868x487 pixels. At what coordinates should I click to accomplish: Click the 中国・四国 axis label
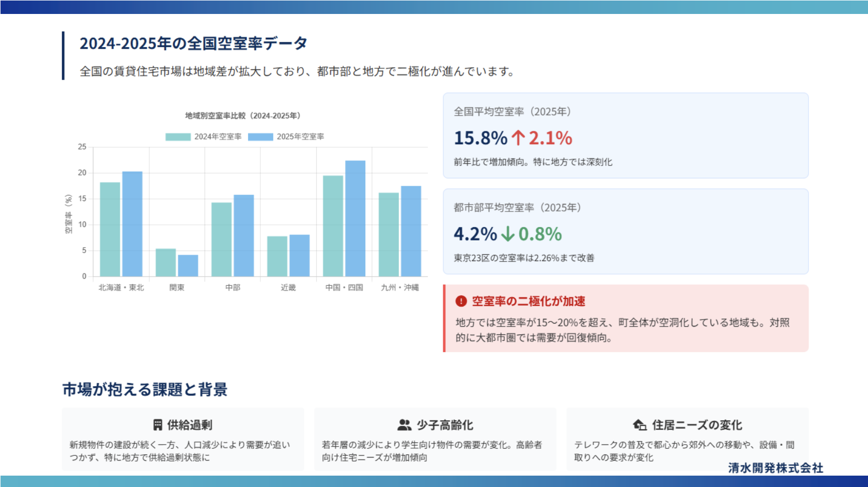point(344,287)
